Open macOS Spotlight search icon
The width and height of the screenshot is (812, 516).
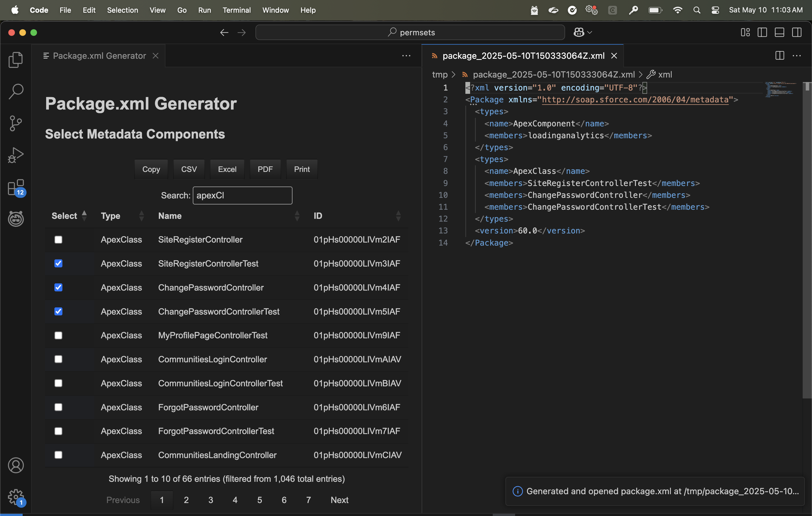697,10
